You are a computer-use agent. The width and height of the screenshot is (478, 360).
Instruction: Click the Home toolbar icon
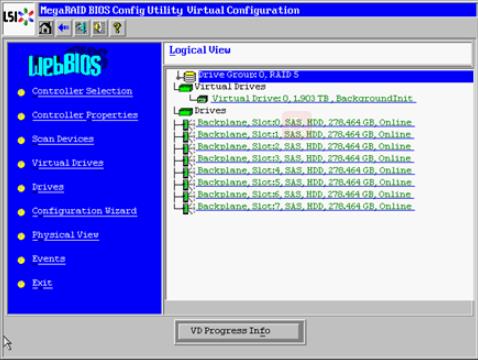click(46, 28)
